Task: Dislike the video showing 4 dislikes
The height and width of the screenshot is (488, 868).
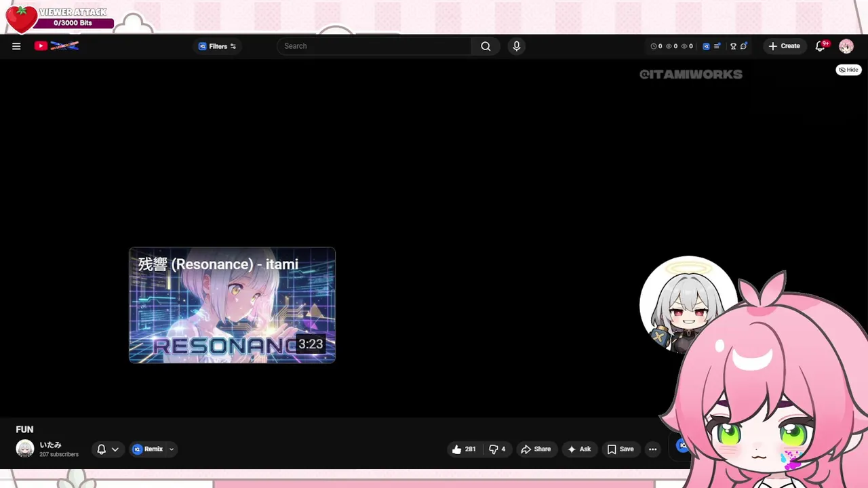Action: (497, 449)
